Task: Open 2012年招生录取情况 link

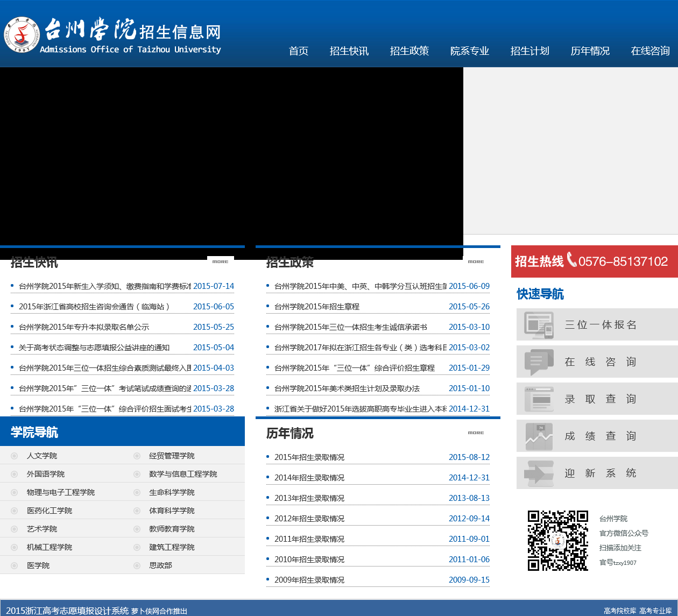Action: pos(309,519)
